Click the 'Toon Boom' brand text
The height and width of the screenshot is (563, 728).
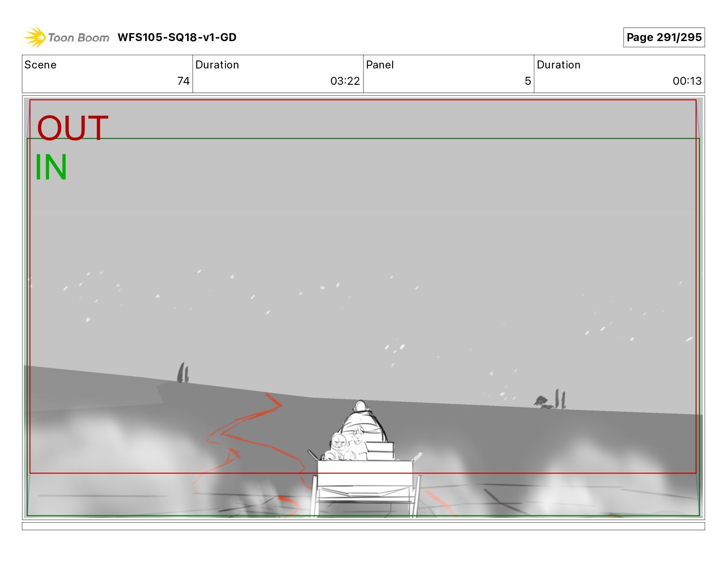79,38
